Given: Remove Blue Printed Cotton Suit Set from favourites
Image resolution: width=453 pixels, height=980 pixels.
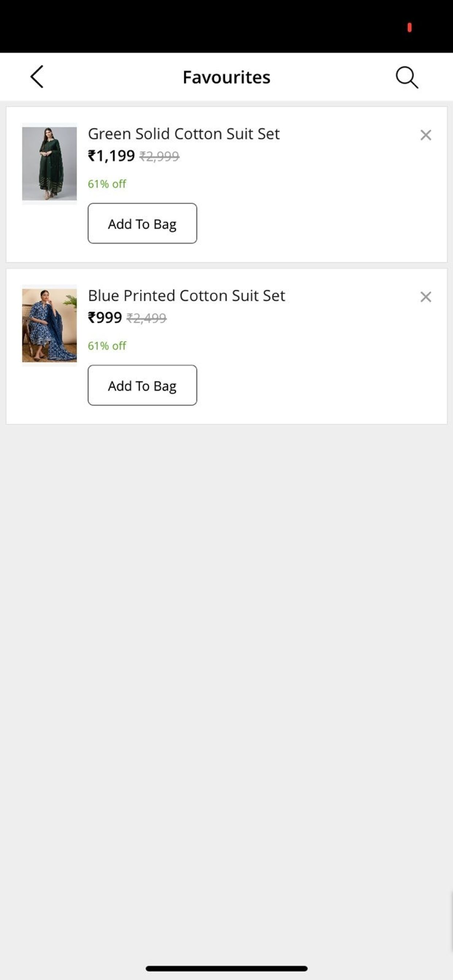Looking at the screenshot, I should (x=426, y=297).
